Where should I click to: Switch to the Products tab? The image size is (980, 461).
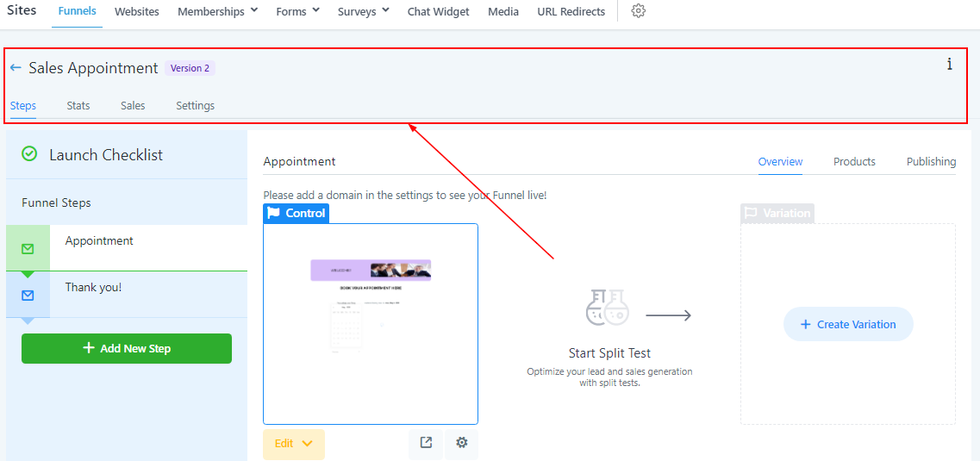[854, 162]
